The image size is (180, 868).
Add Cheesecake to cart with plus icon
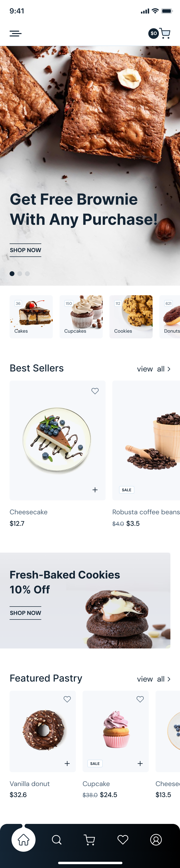[x=95, y=490]
